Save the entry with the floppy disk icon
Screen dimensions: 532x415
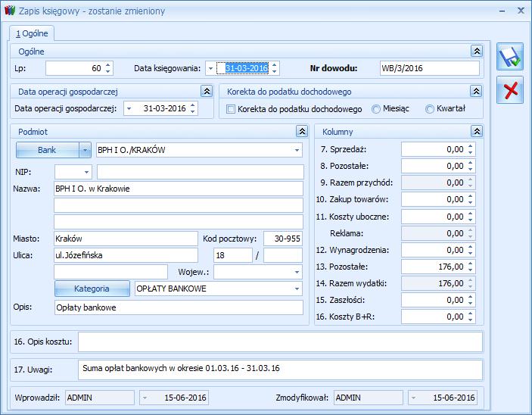(x=510, y=57)
